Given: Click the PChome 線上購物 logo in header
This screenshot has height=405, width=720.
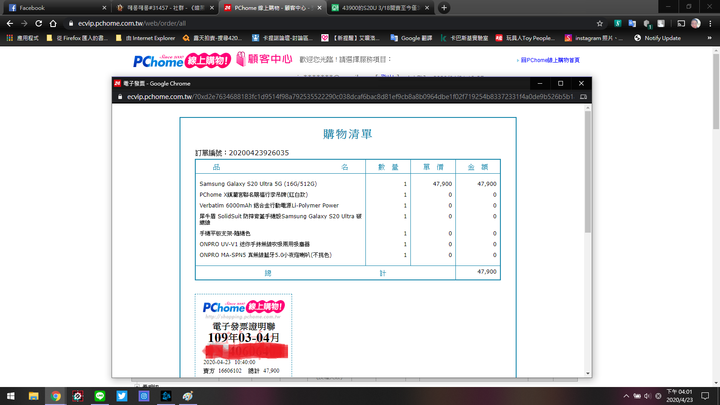Looking at the screenshot, I should (x=182, y=60).
